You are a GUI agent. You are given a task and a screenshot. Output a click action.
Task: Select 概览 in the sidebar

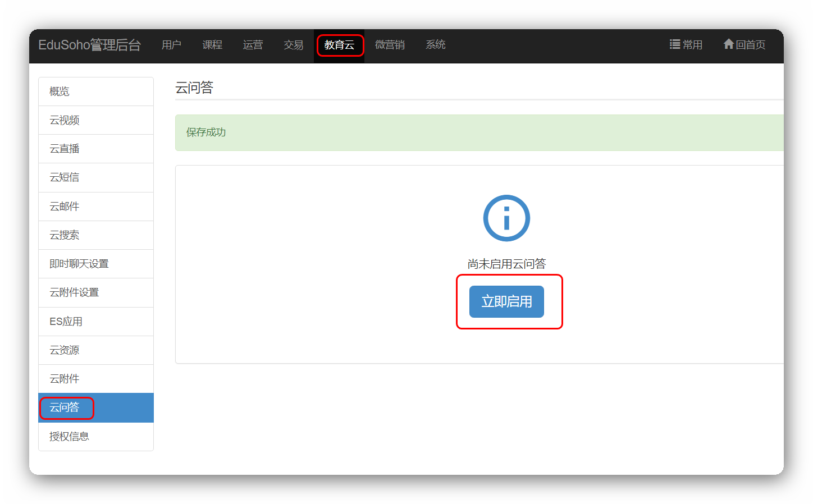[96, 91]
